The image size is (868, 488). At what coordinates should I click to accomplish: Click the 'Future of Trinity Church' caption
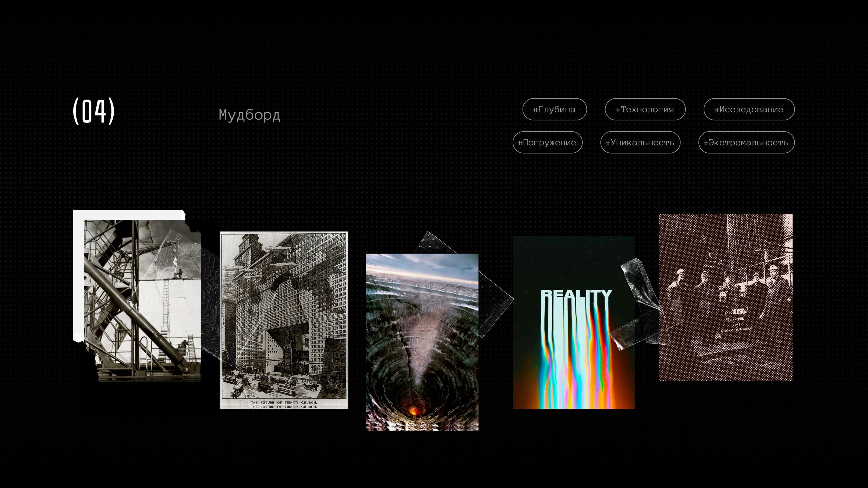[284, 404]
